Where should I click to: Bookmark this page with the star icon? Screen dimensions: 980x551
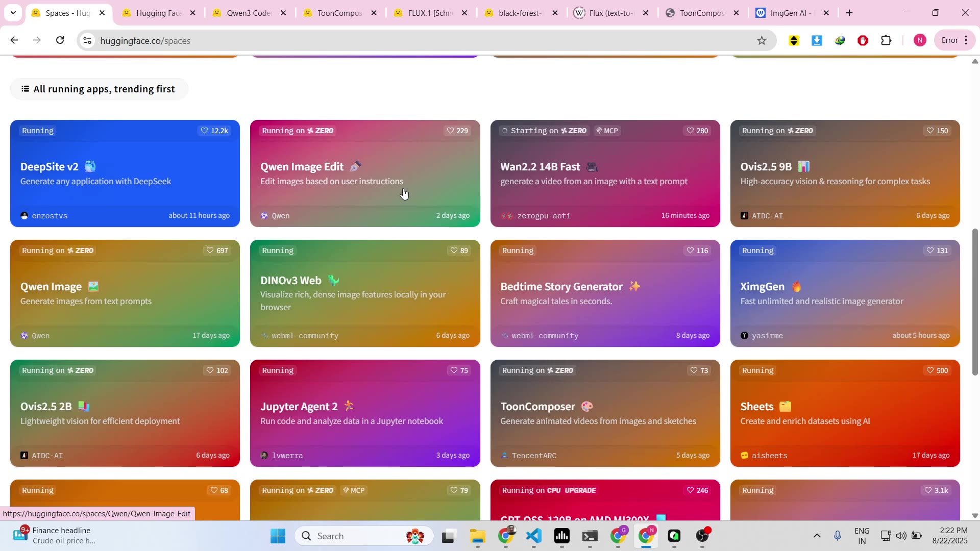point(762,40)
